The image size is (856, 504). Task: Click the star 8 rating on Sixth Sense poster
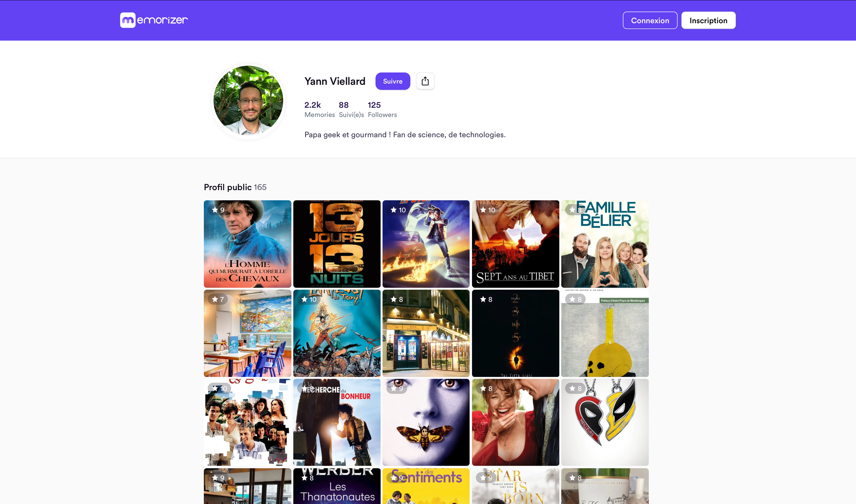[x=486, y=299]
